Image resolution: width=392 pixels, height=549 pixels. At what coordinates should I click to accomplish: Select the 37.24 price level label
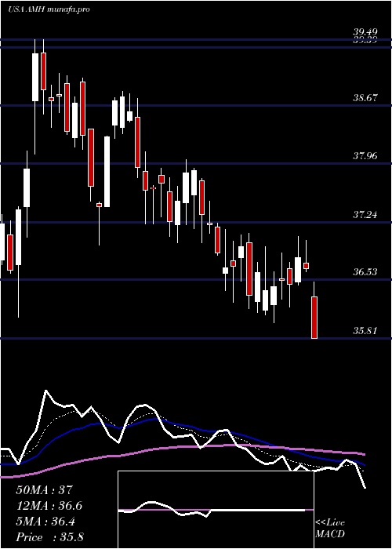point(365,214)
